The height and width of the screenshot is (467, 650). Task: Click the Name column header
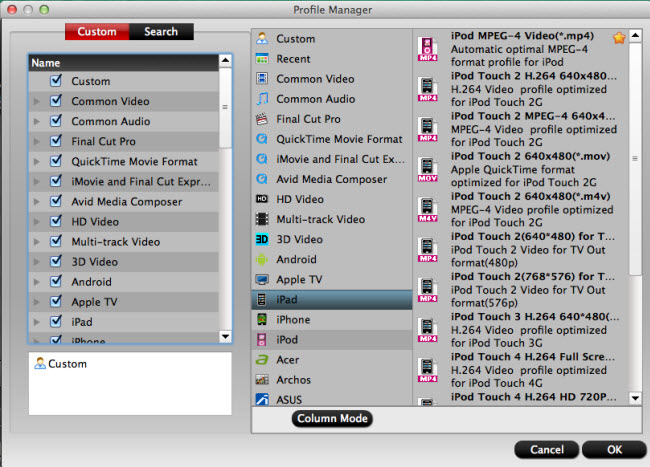tap(124, 63)
